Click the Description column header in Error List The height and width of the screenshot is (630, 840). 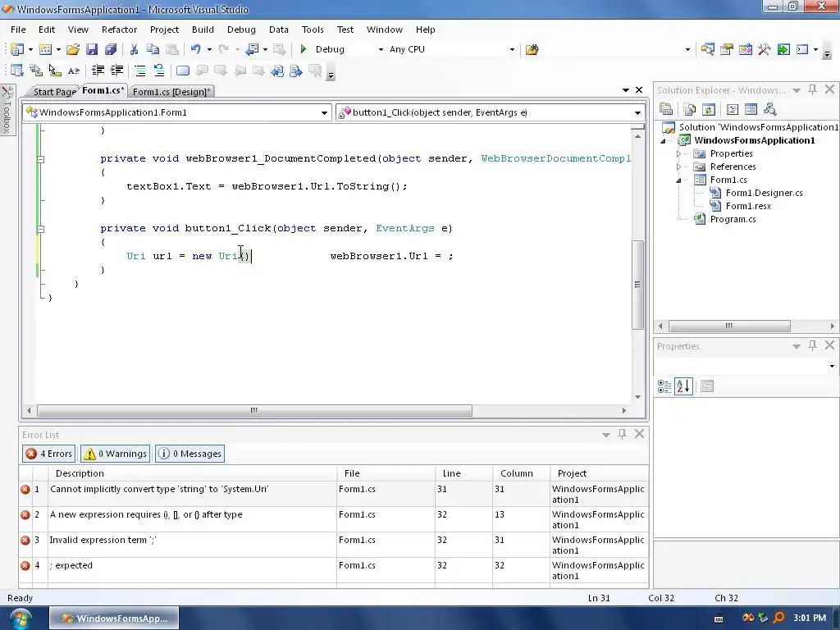pyautogui.click(x=192, y=473)
